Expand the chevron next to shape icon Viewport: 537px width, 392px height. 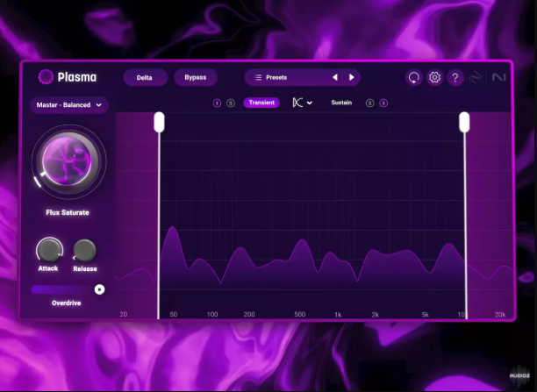tap(310, 103)
